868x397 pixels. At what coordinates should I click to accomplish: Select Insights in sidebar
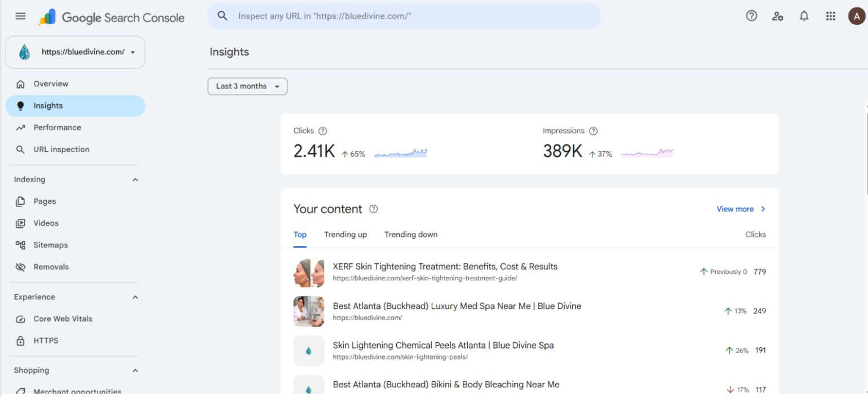coord(75,106)
